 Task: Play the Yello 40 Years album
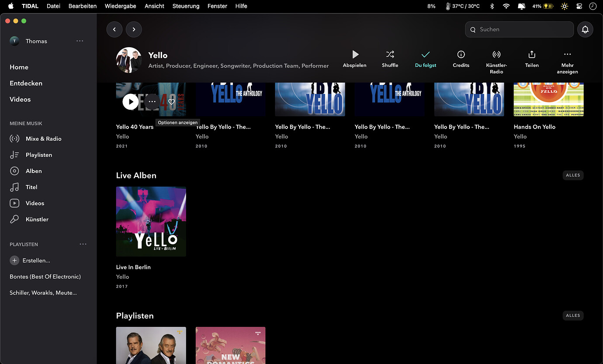pyautogui.click(x=130, y=101)
